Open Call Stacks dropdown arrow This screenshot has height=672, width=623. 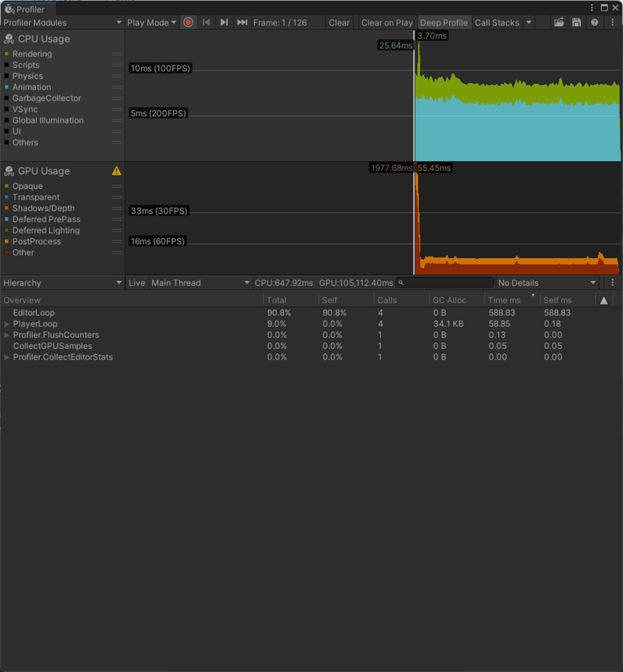(x=528, y=23)
